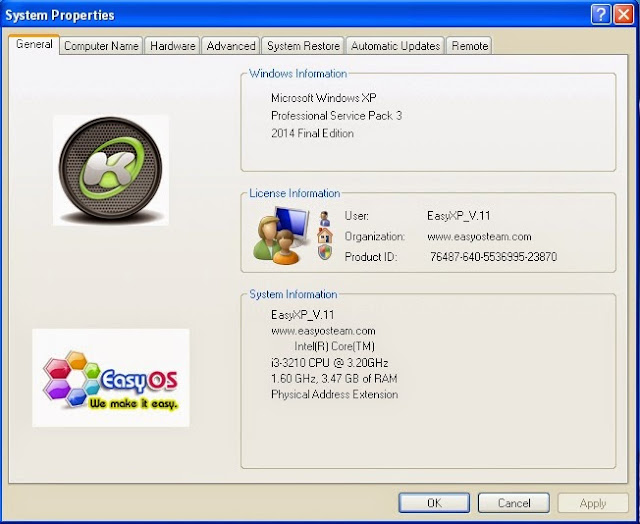The width and height of the screenshot is (640, 524).
Task: Click 'Physical Address Extension' text
Action: click(x=334, y=394)
